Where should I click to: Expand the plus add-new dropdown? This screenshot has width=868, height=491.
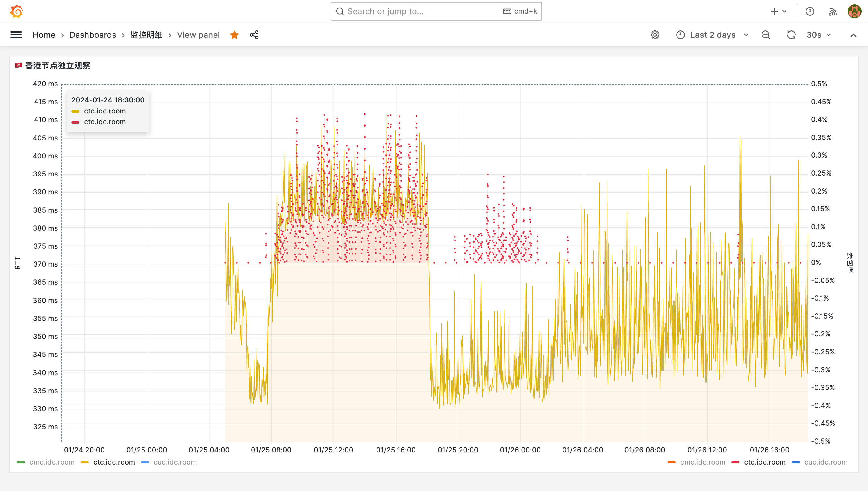[778, 12]
